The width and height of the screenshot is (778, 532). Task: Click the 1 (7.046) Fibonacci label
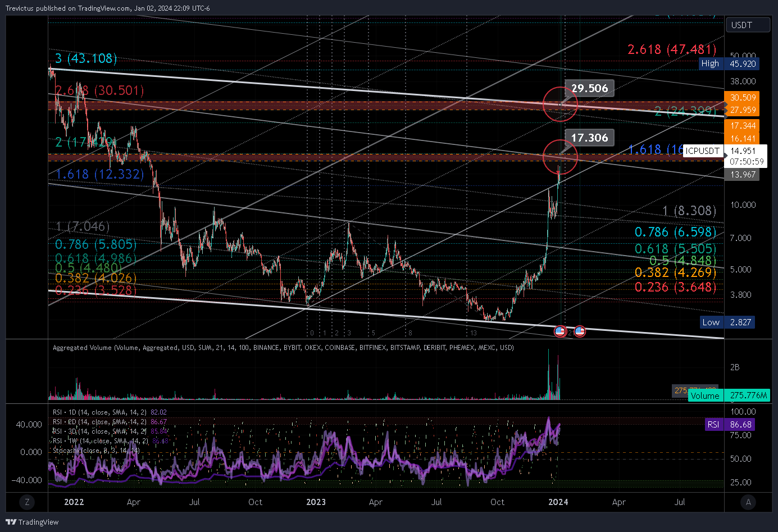click(x=83, y=227)
